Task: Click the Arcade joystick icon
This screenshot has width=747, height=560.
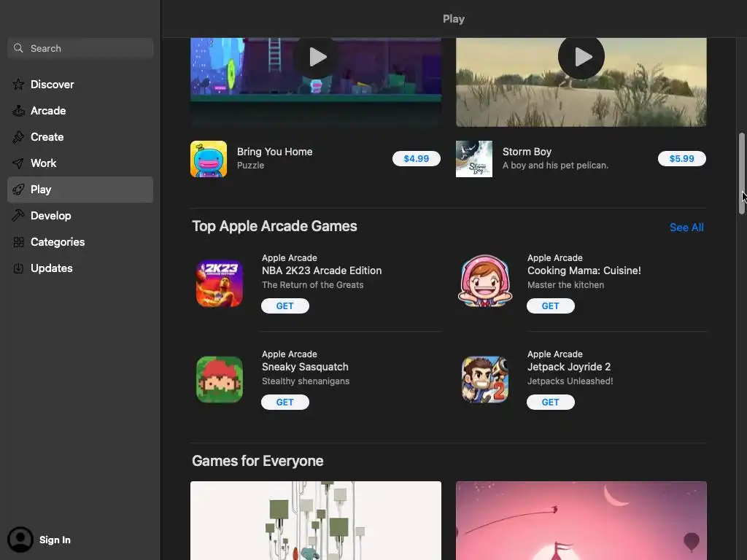Action: pos(18,111)
